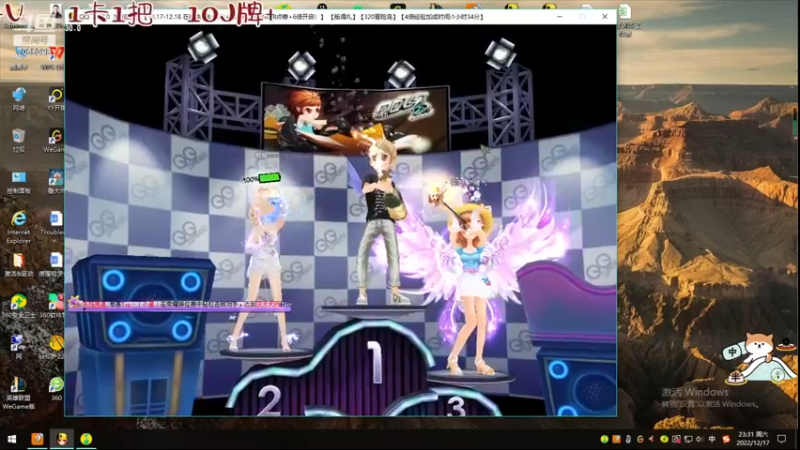
Task: Click the network connection tray icon
Action: pos(688,439)
